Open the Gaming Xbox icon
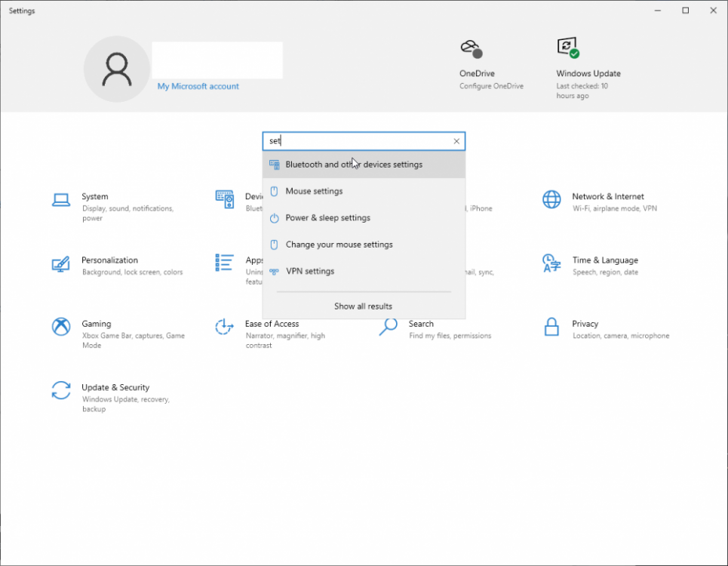Viewport: 728px width, 566px height. pyautogui.click(x=61, y=327)
